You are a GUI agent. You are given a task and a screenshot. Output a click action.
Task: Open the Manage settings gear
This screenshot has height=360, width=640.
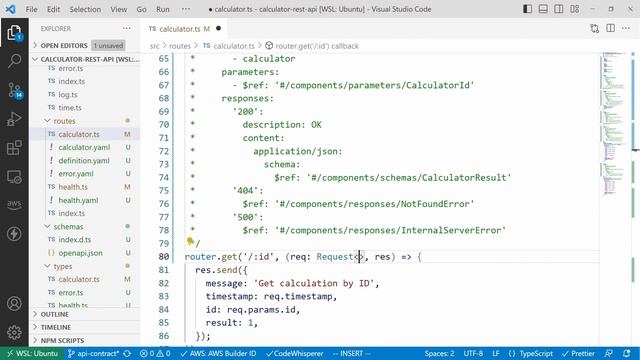[x=14, y=332]
